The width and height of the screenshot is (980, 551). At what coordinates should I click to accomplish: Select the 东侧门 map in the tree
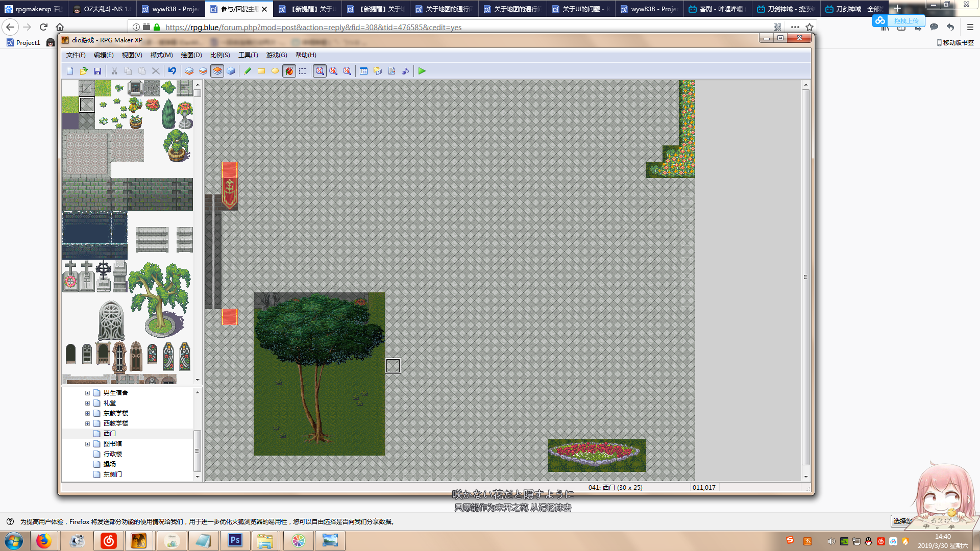pyautogui.click(x=113, y=474)
